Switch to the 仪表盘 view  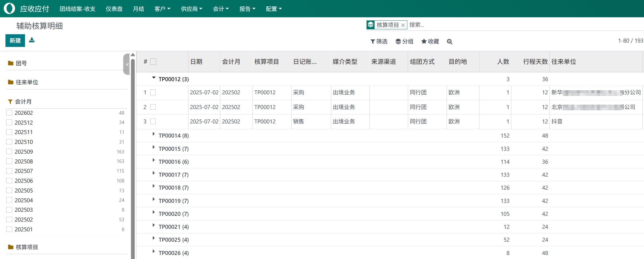pos(114,9)
